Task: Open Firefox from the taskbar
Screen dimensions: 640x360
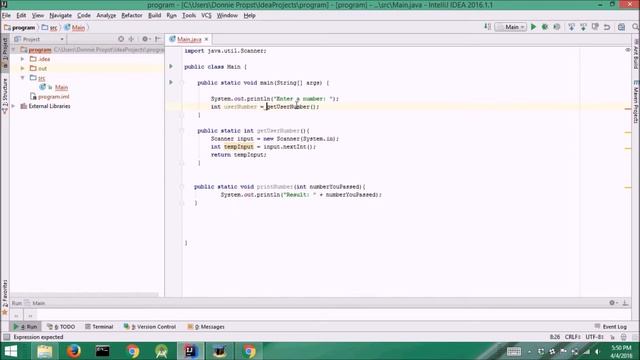Action: 73,351
